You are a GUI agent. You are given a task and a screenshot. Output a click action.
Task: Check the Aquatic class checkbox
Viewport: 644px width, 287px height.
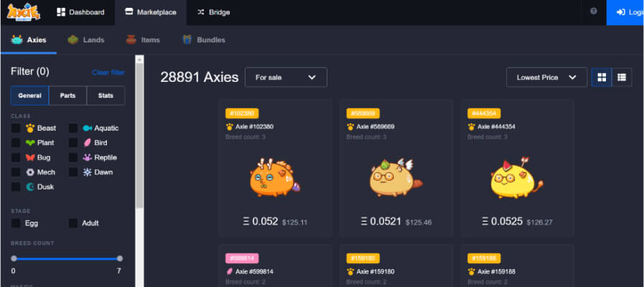point(73,128)
